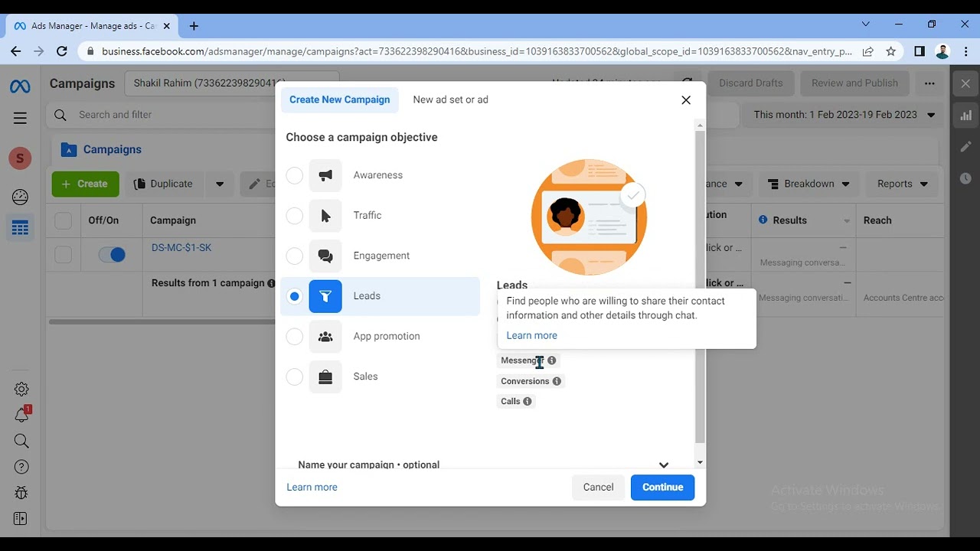The height and width of the screenshot is (551, 980).
Task: Click the Continue button
Action: pos(663,487)
